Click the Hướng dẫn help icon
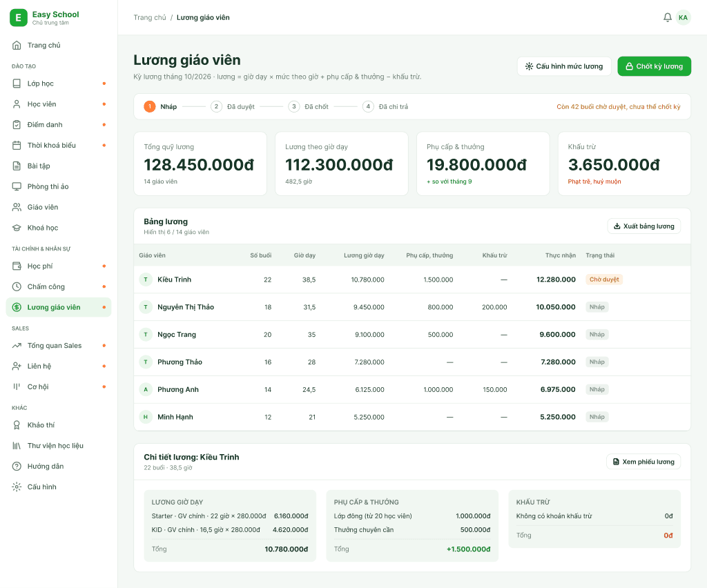Viewport: 707px width, 588px height. 17,467
